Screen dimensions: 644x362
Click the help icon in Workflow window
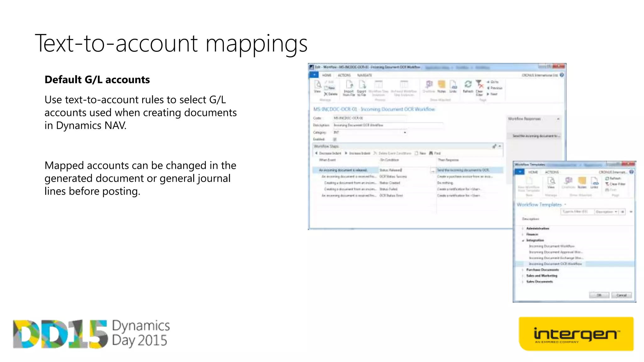(562, 75)
